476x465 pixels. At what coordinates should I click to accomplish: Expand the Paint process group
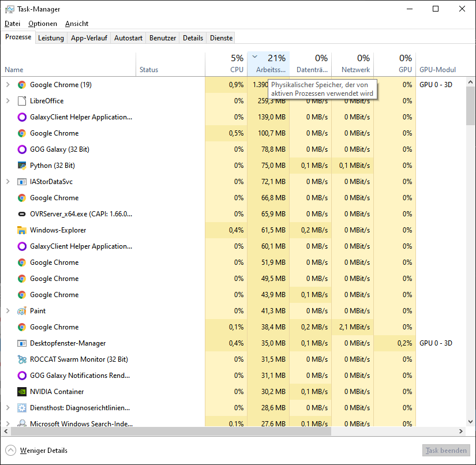tap(8, 311)
